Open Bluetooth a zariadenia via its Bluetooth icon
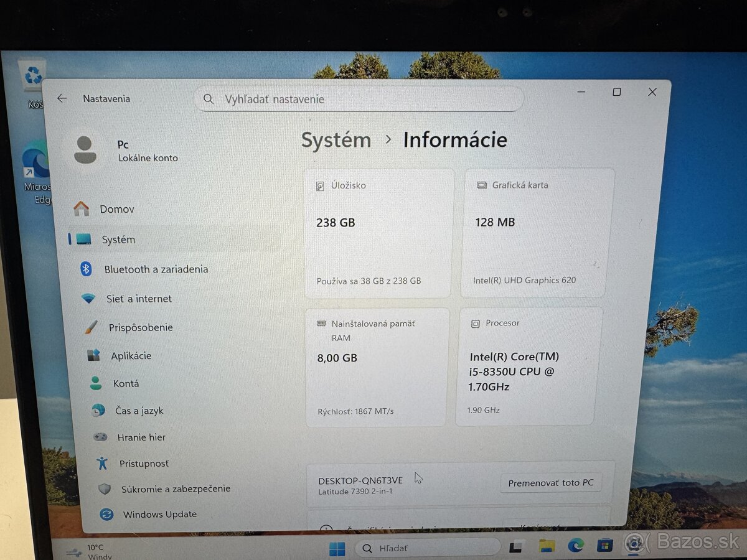This screenshot has width=747, height=560. (85, 269)
